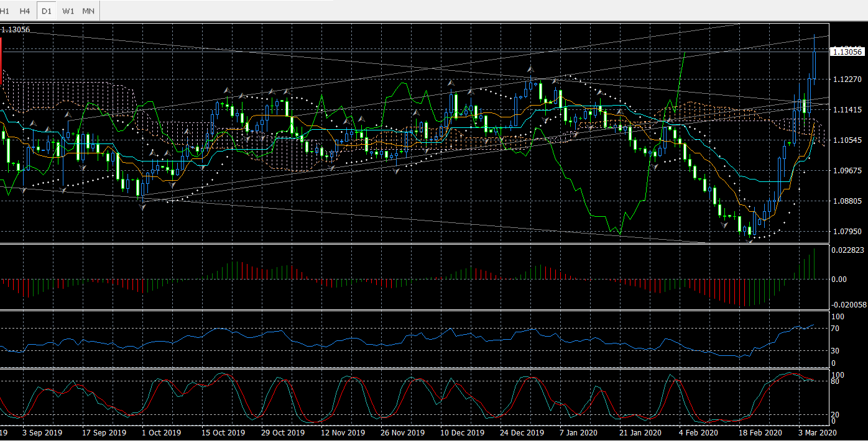
Task: Switch chart to the W1 weekly timeframe
Action: [x=68, y=11]
